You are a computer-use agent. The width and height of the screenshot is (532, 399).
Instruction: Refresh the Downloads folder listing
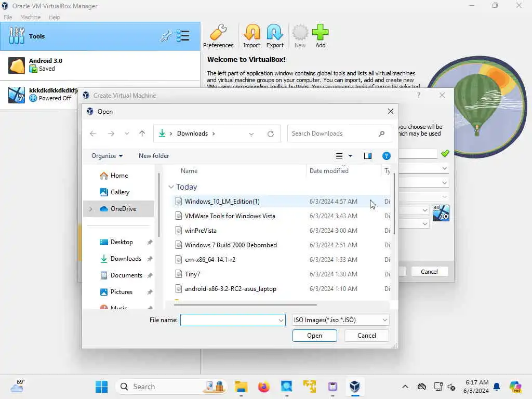(270, 134)
